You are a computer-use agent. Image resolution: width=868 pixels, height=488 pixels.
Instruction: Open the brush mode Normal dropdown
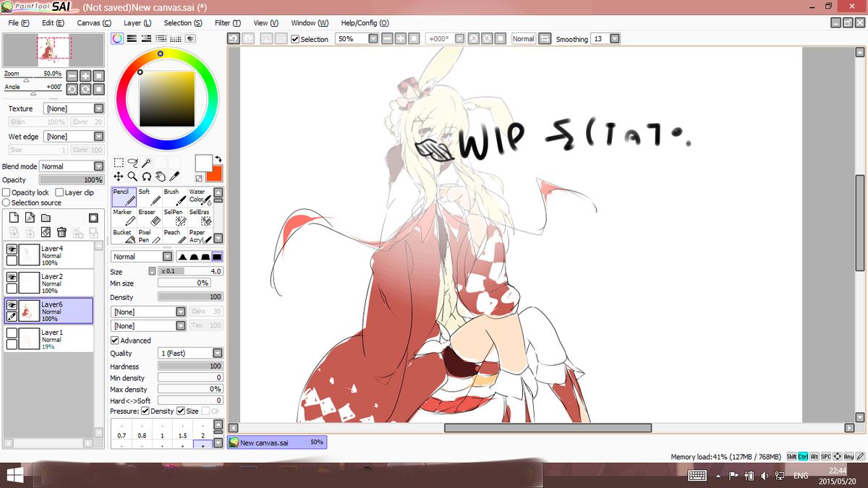pyautogui.click(x=141, y=256)
